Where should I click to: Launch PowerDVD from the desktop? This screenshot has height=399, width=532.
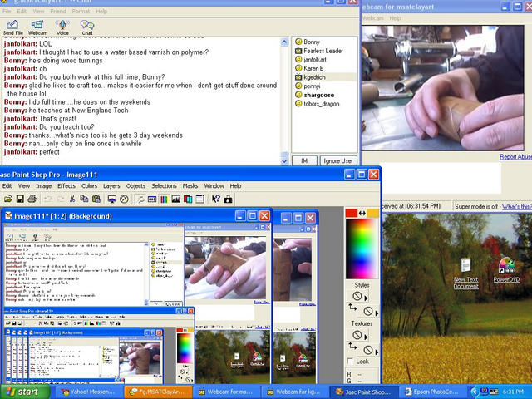tap(506, 270)
